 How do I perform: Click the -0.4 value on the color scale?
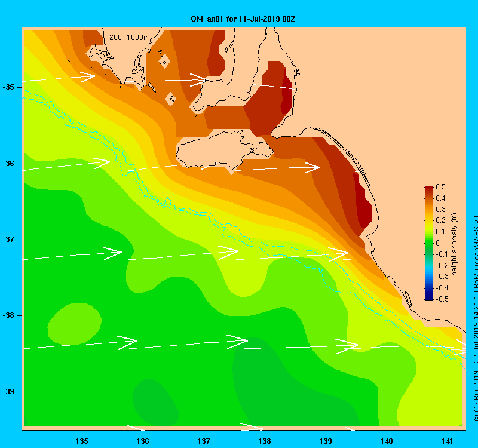tap(442, 288)
